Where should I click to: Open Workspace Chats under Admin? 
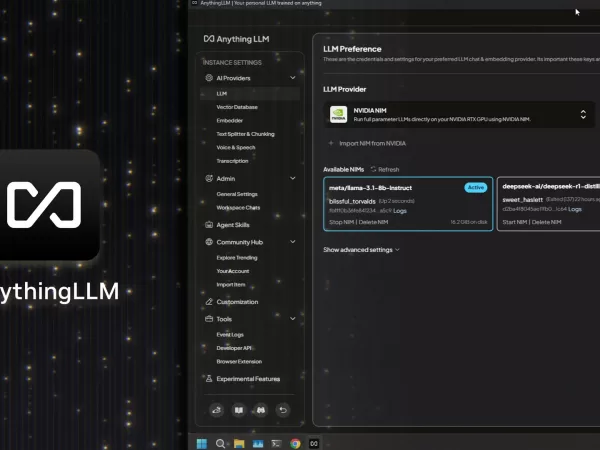[238, 207]
